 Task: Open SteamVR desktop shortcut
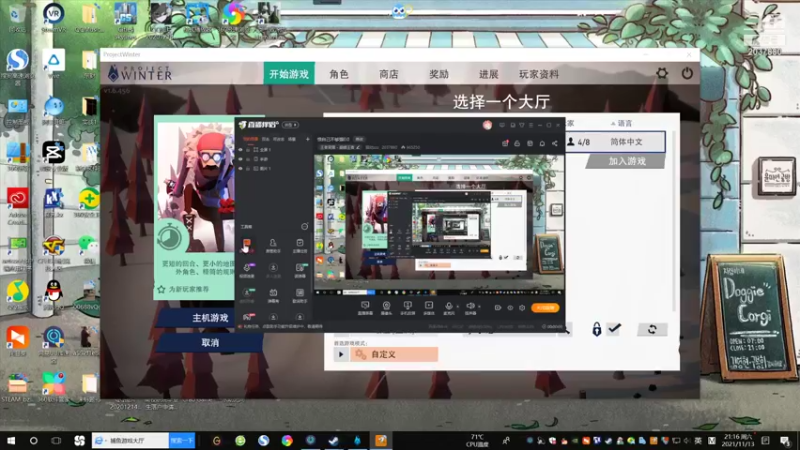pyautogui.click(x=53, y=17)
